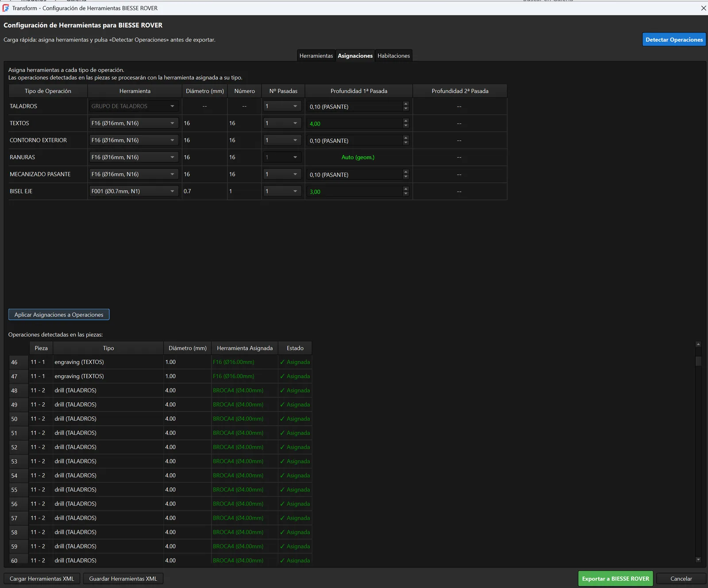Click BISEL EJE operation type cell
Viewport: 708px width, 588px height.
click(x=48, y=191)
